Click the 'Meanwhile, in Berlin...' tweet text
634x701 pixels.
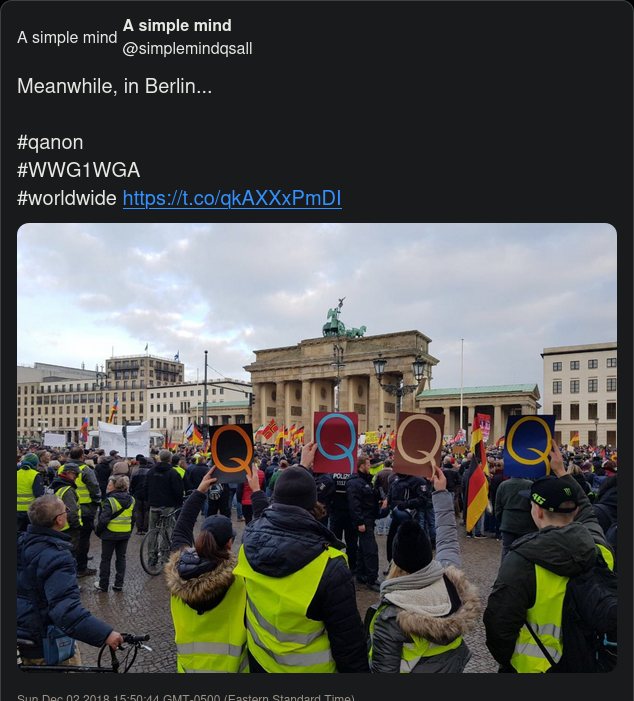coord(114,86)
